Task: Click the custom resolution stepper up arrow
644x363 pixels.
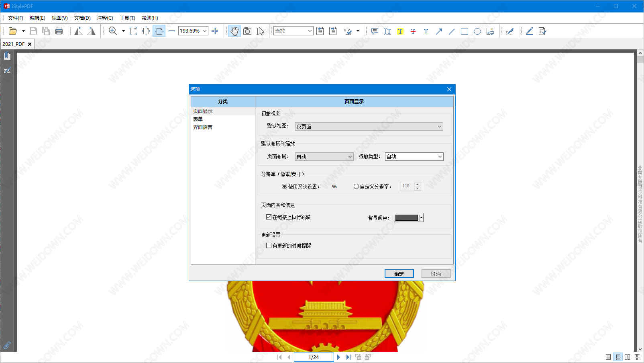Action: pos(418,184)
